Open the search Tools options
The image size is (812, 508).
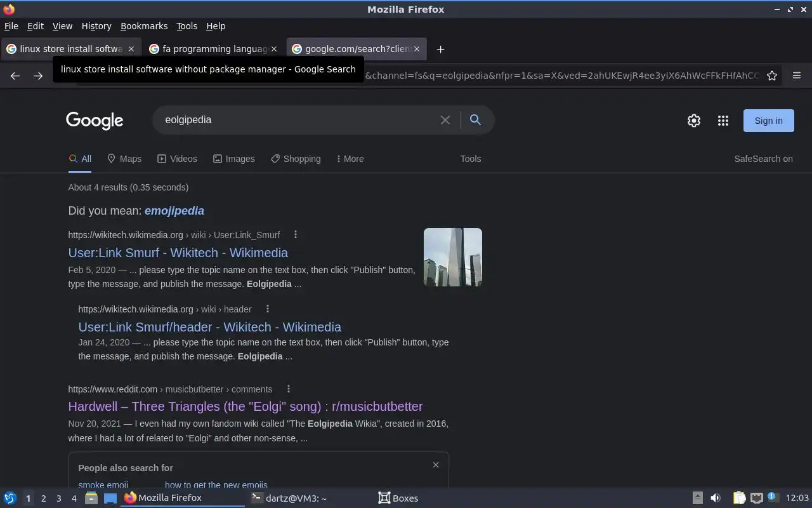pyautogui.click(x=471, y=159)
